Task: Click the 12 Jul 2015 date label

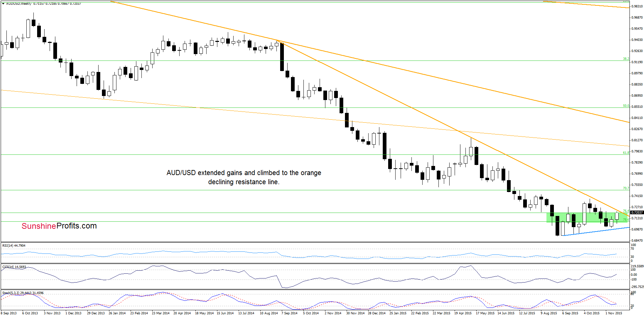Action: pos(528,313)
